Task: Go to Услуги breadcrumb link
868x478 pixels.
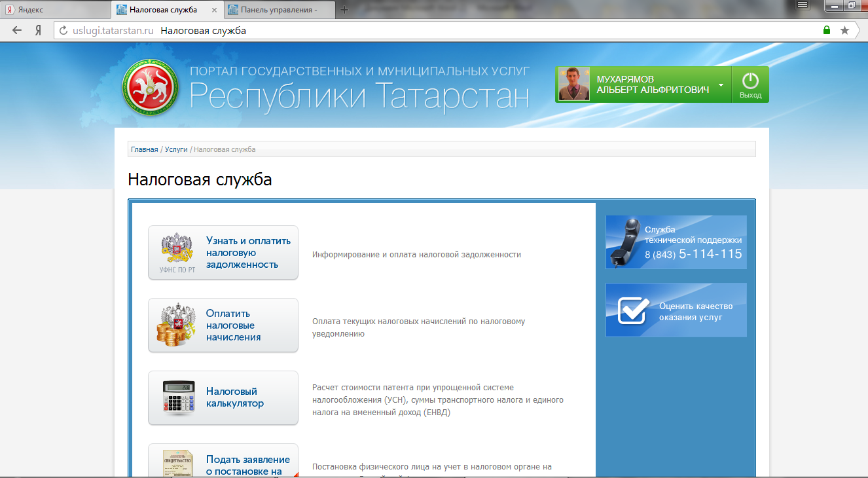Action: click(x=176, y=149)
